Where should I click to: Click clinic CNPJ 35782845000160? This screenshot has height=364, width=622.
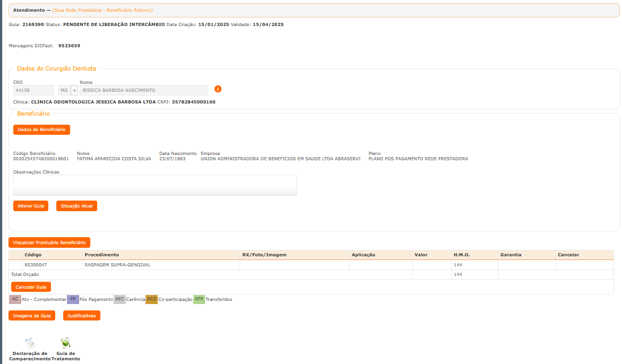tap(193, 102)
